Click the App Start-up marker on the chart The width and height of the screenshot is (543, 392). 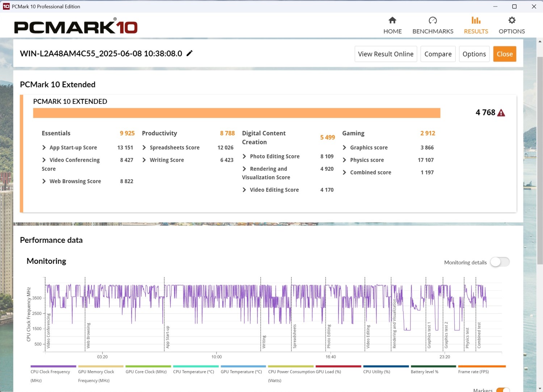coord(168,337)
